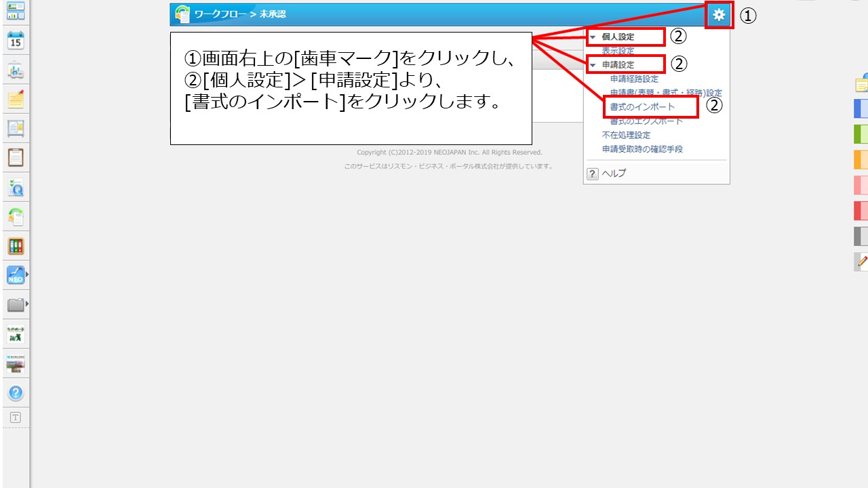
Task: Pick the pink color swatch on right edge
Action: pyautogui.click(x=861, y=185)
